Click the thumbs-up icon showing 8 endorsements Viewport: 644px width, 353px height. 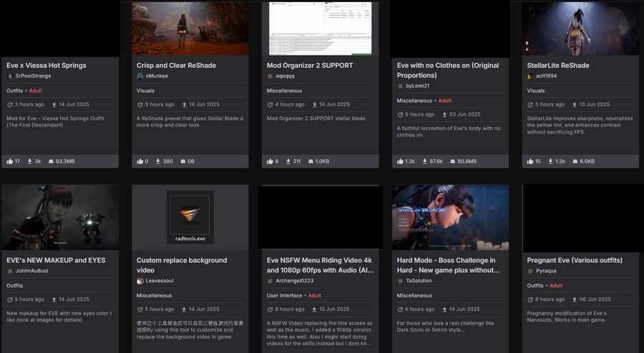point(270,161)
